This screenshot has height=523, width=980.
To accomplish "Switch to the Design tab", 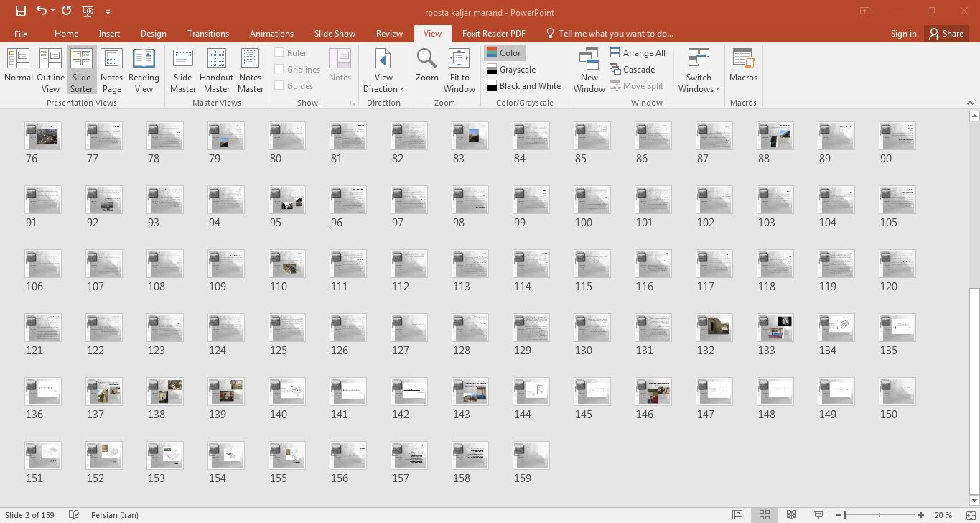I will (153, 33).
